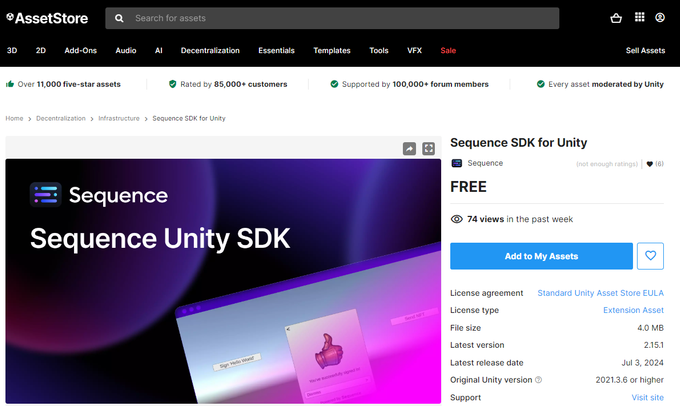Click the heart wishlist button
This screenshot has height=406, width=680.
pos(650,256)
